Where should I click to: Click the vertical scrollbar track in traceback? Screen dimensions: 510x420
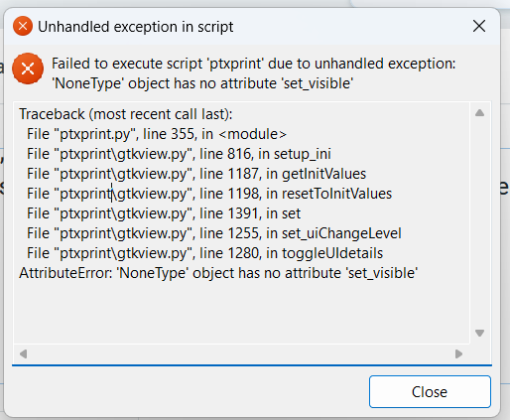tap(479, 222)
